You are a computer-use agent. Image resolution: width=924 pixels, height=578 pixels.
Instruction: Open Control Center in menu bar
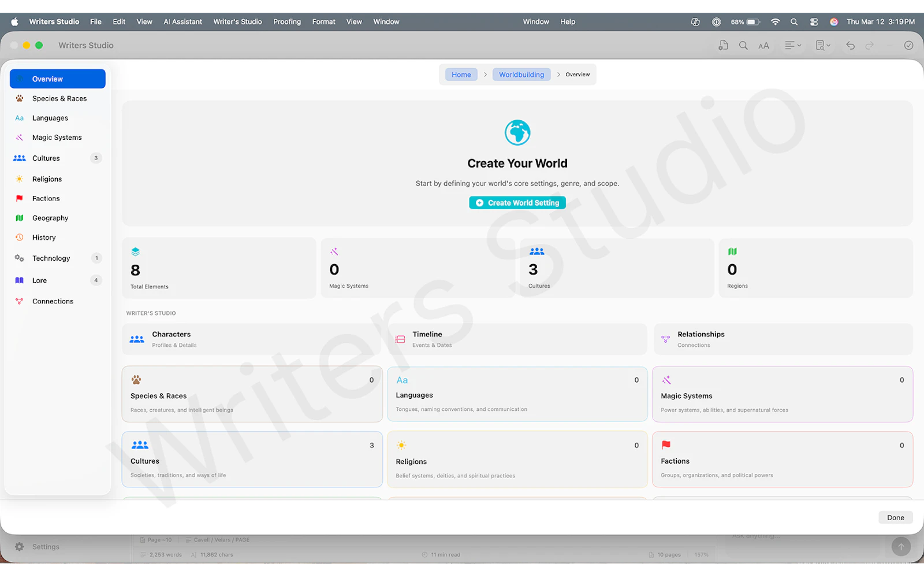click(814, 21)
